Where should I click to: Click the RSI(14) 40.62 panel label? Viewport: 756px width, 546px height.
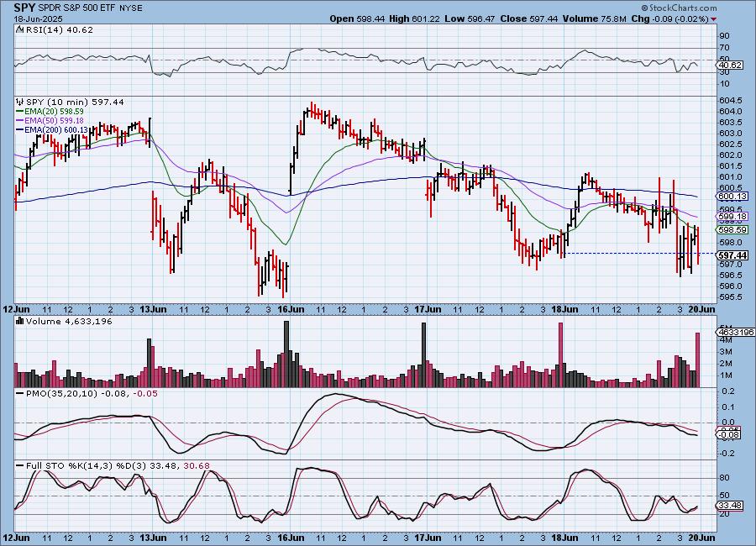[x=60, y=29]
